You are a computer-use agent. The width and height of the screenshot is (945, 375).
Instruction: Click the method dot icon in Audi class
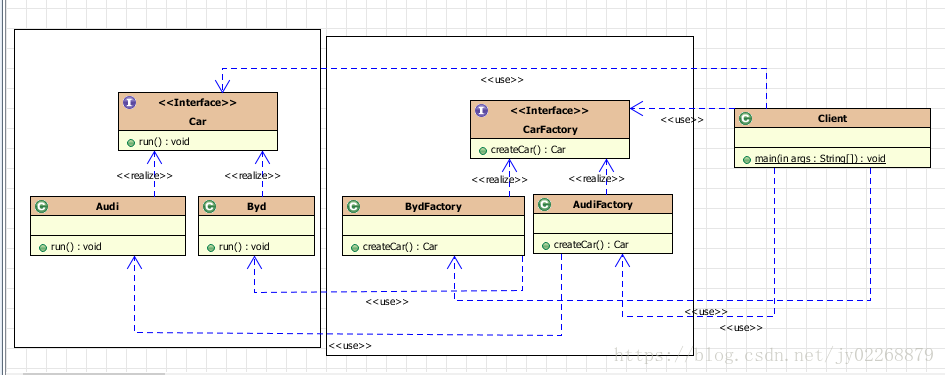click(43, 247)
